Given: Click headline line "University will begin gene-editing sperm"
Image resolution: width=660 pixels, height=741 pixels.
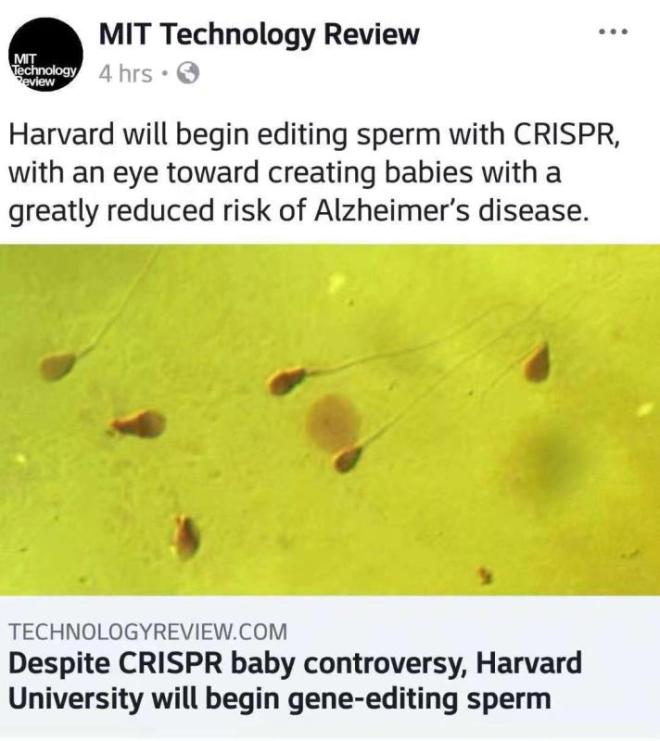Looking at the screenshot, I should tap(280, 697).
